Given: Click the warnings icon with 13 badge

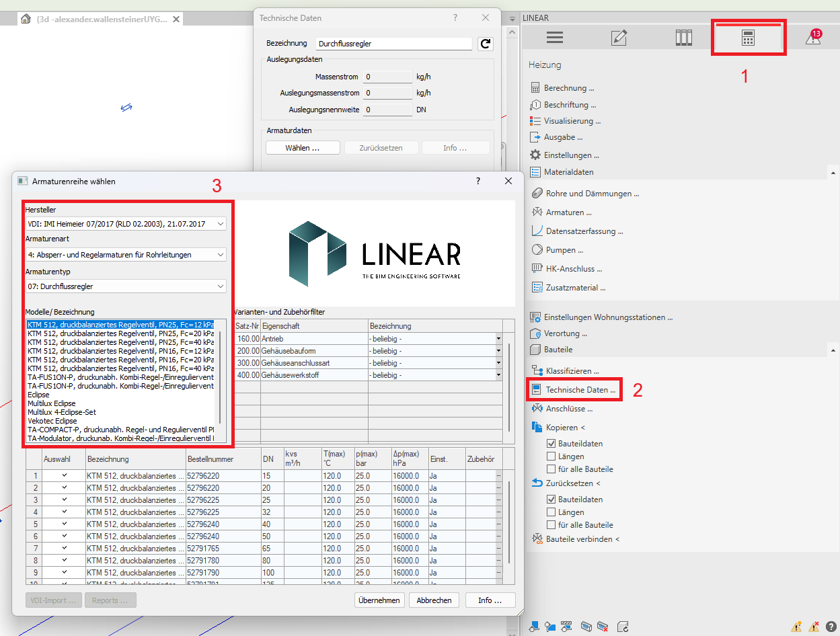Looking at the screenshot, I should pyautogui.click(x=812, y=38).
